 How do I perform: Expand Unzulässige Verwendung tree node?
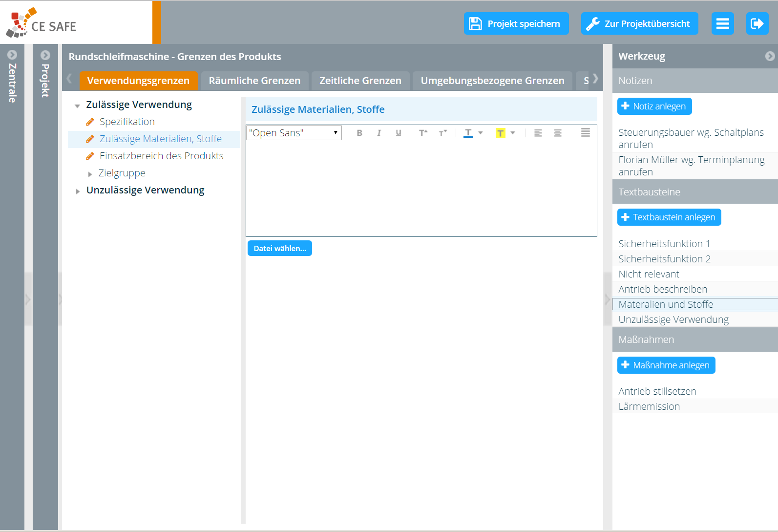(x=78, y=191)
